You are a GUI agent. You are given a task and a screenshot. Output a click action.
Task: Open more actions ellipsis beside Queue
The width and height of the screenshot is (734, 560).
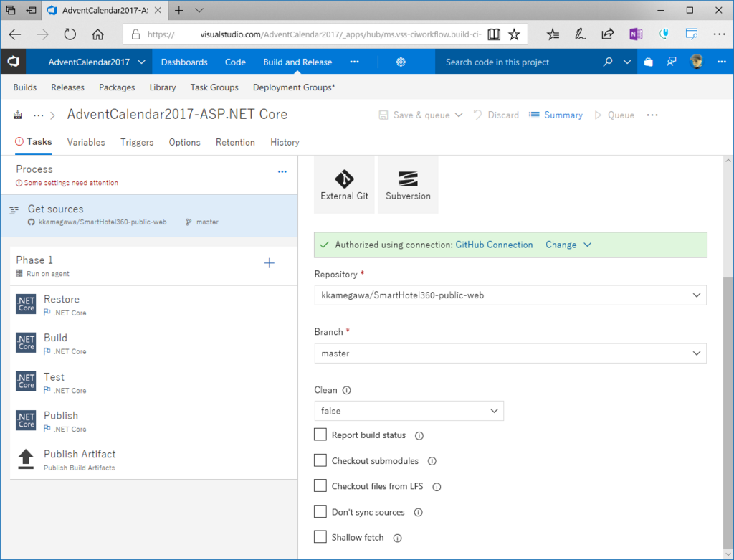click(x=652, y=115)
